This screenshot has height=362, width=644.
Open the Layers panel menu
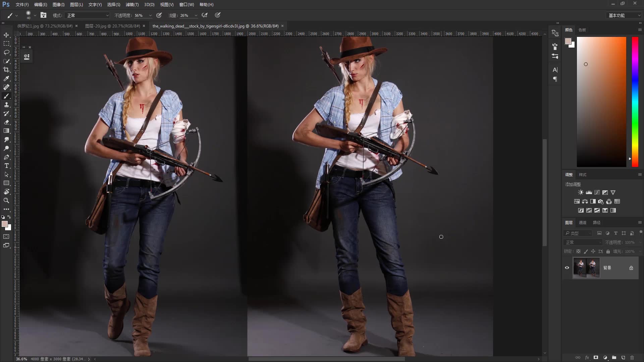(640, 223)
